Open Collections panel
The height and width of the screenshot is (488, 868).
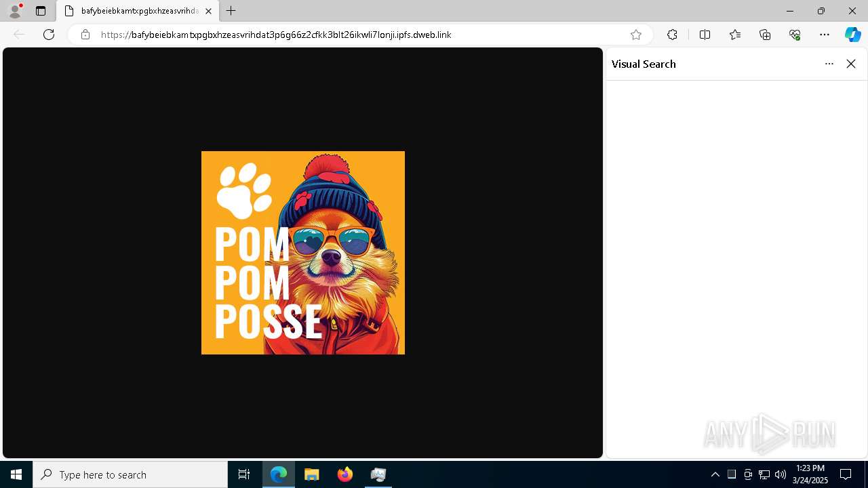765,35
